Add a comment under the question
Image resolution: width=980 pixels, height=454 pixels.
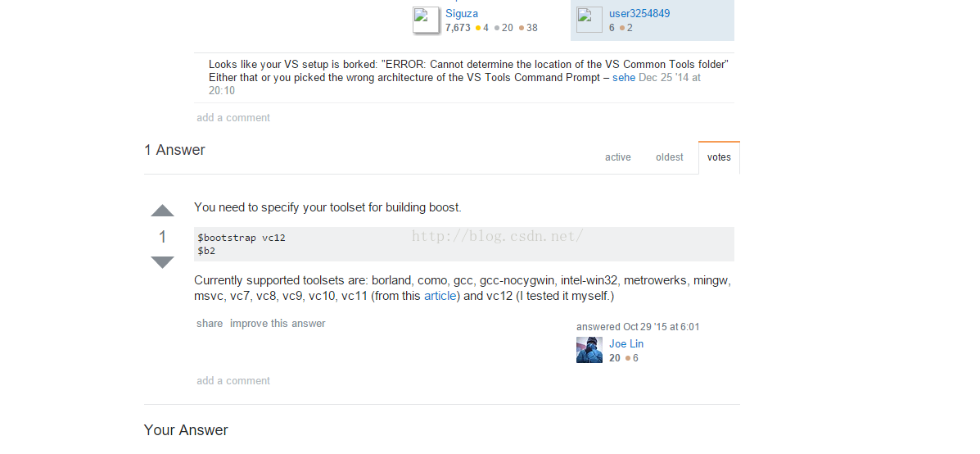(233, 118)
